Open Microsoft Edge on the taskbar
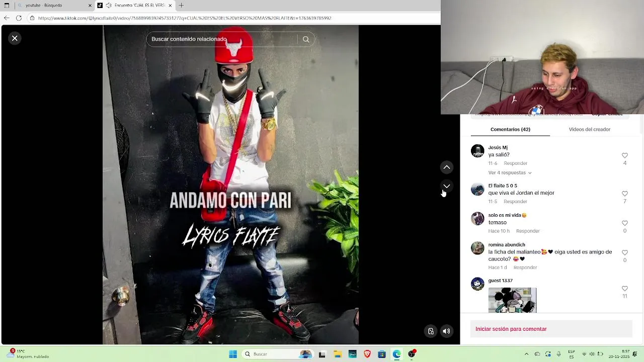The width and height of the screenshot is (644, 362). (x=397, y=354)
